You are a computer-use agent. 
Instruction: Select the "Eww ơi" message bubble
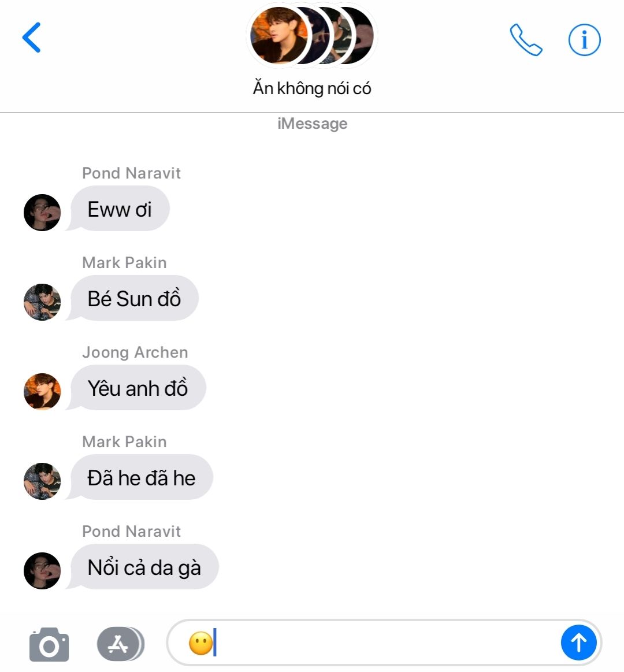[119, 209]
